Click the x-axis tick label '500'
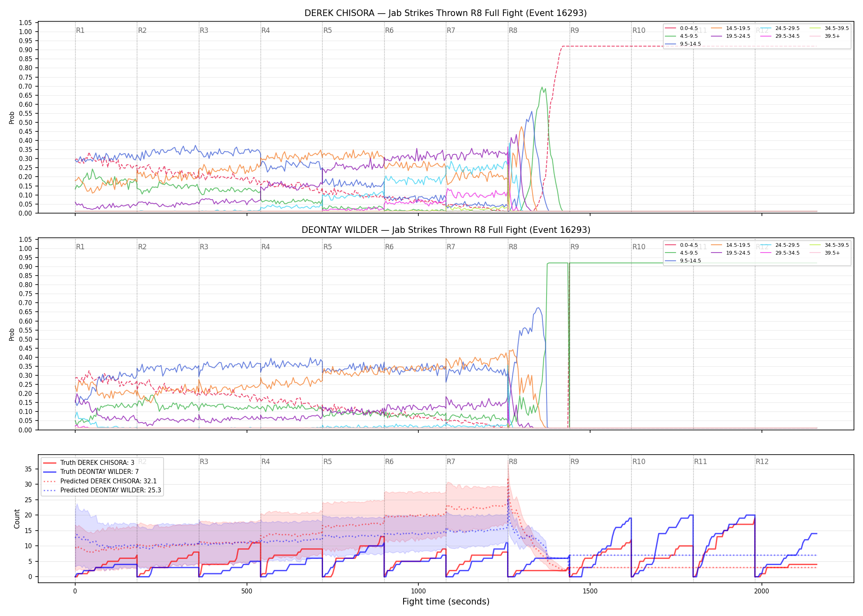Screen dimensions: 863x616 (247, 591)
